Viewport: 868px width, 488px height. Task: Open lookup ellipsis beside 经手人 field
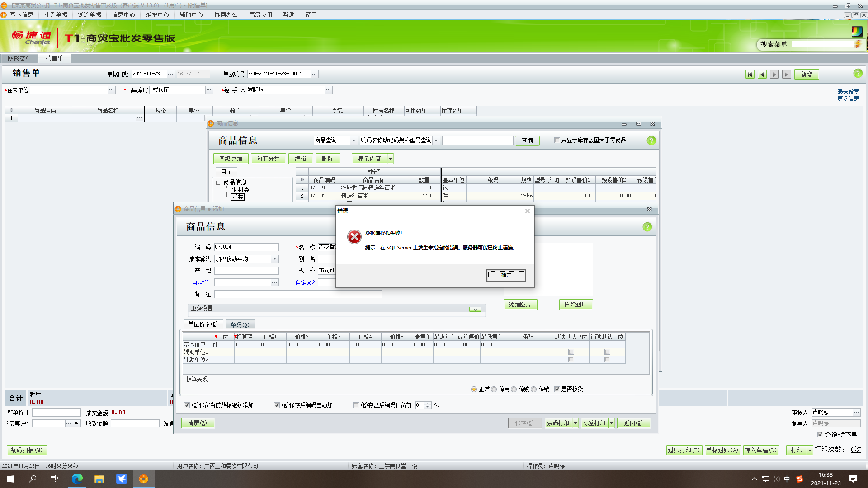[328, 90]
